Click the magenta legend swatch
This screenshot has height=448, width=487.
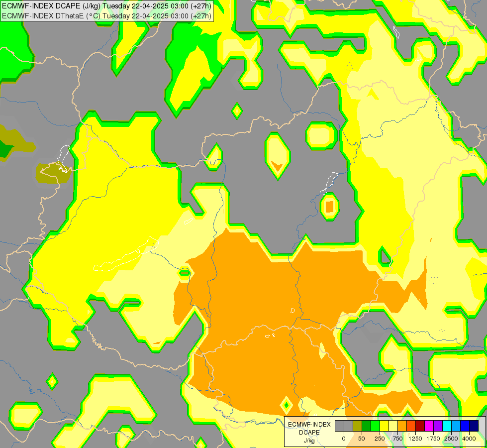point(429,426)
